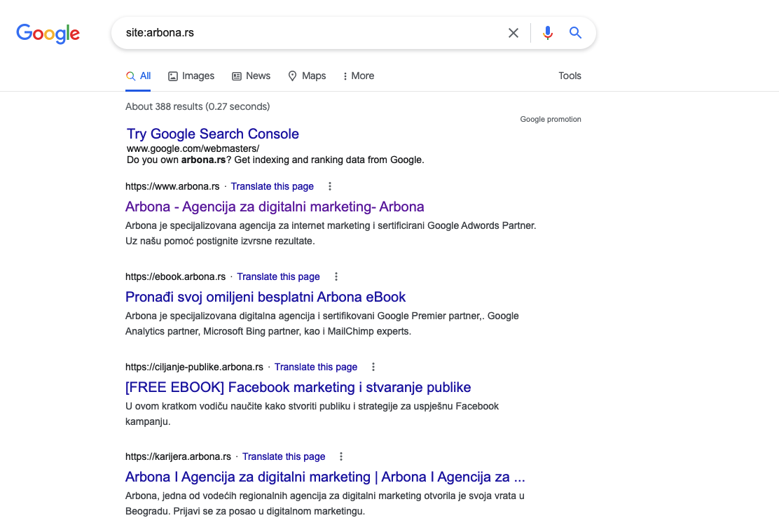The image size is (779, 532).
Task: Open '[FREE EBOOK] Facebook marketing i stvaranje publike' result
Action: (x=298, y=387)
